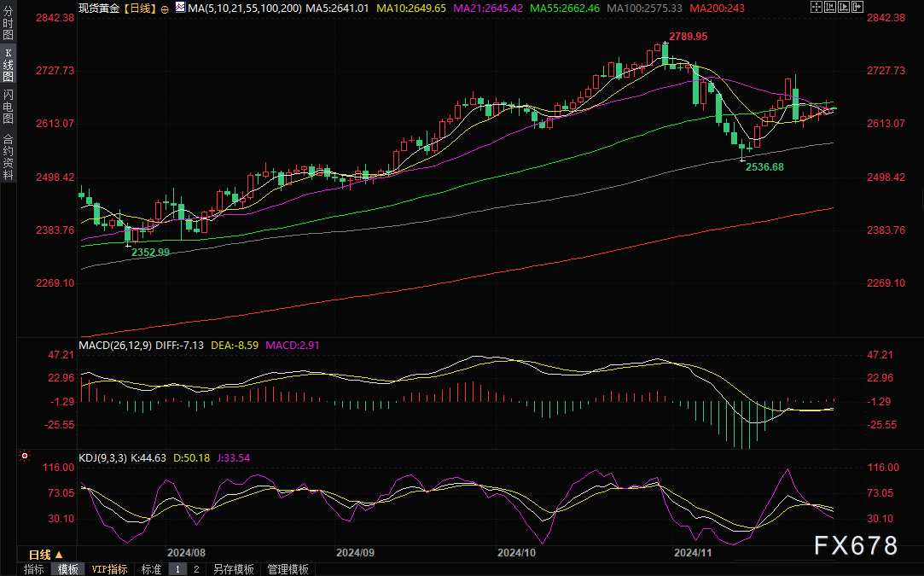Select template number 1
This screenshot has height=576, width=924.
click(177, 569)
